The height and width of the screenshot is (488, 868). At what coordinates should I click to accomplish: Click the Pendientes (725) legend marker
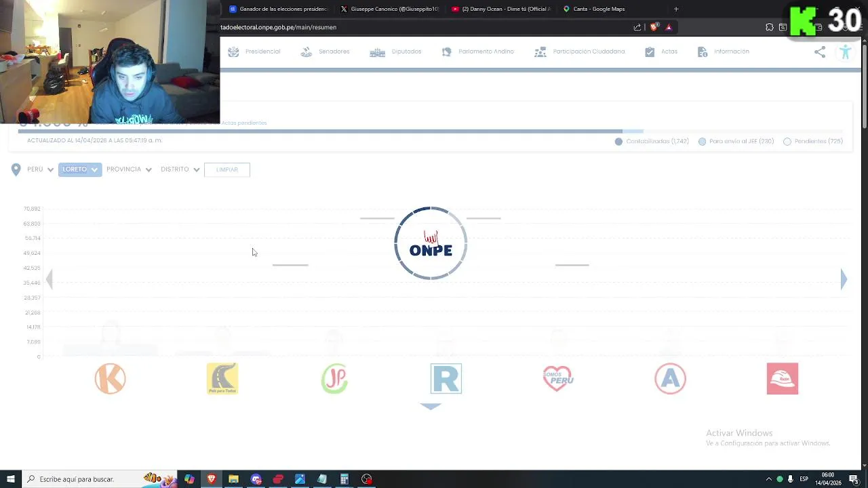pyautogui.click(x=787, y=142)
